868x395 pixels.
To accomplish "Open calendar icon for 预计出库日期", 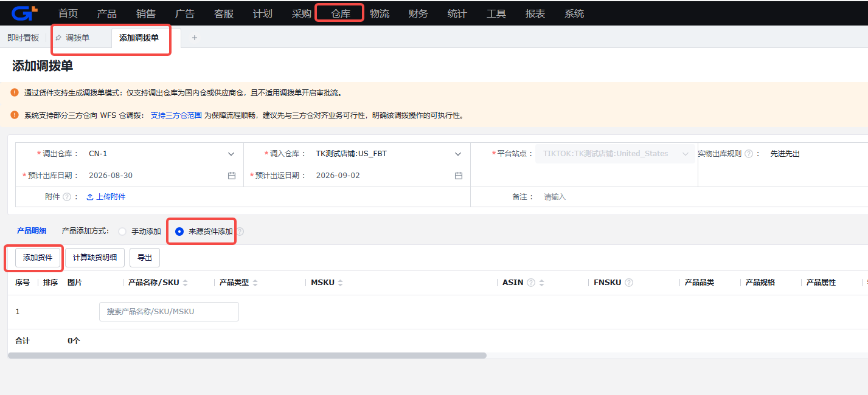I will click(232, 176).
